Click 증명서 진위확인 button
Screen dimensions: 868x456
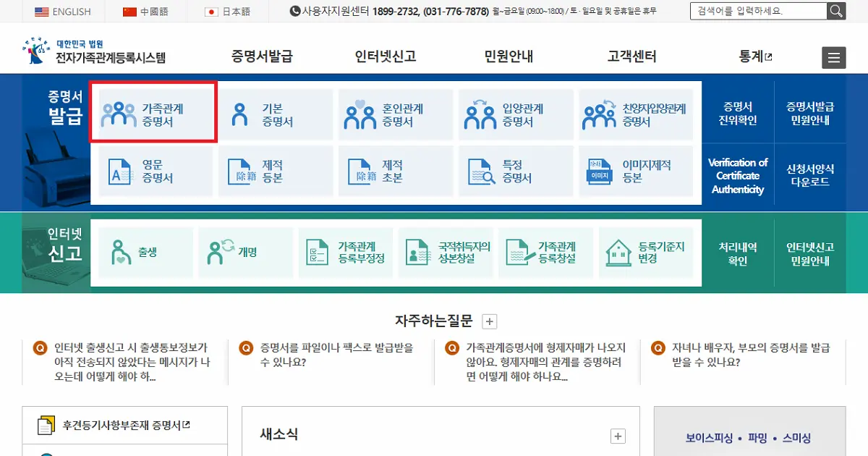tap(738, 114)
